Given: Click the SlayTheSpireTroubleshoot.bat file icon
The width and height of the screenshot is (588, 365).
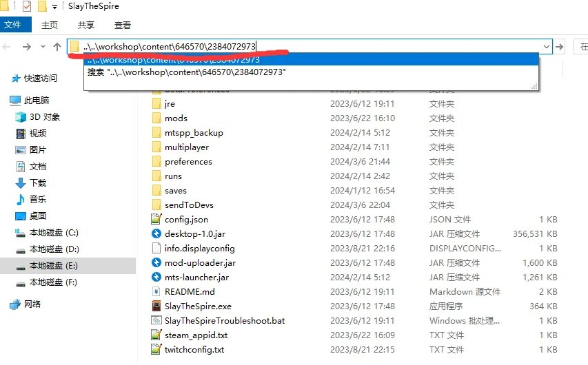Looking at the screenshot, I should pos(156,321).
